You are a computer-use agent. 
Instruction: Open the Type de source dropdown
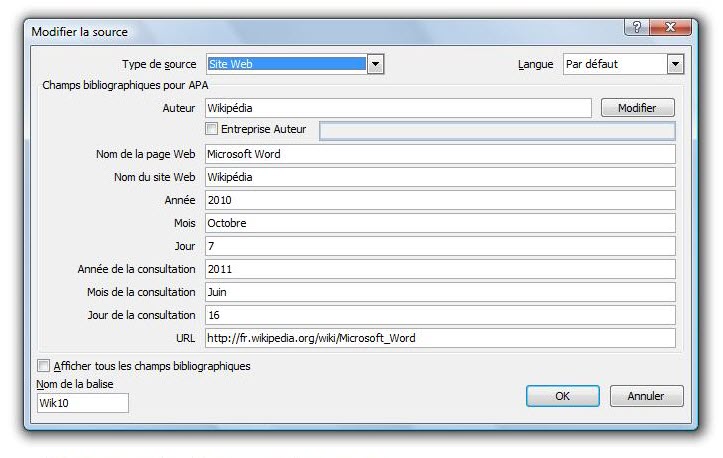click(x=375, y=64)
